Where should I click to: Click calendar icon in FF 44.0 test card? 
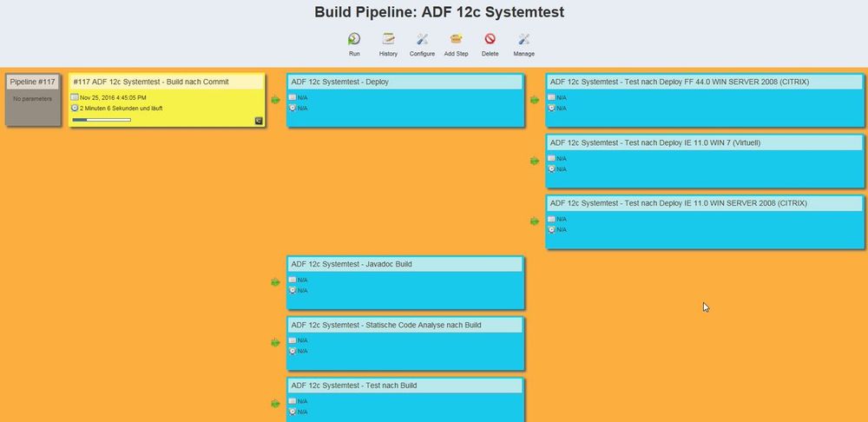coord(551,97)
